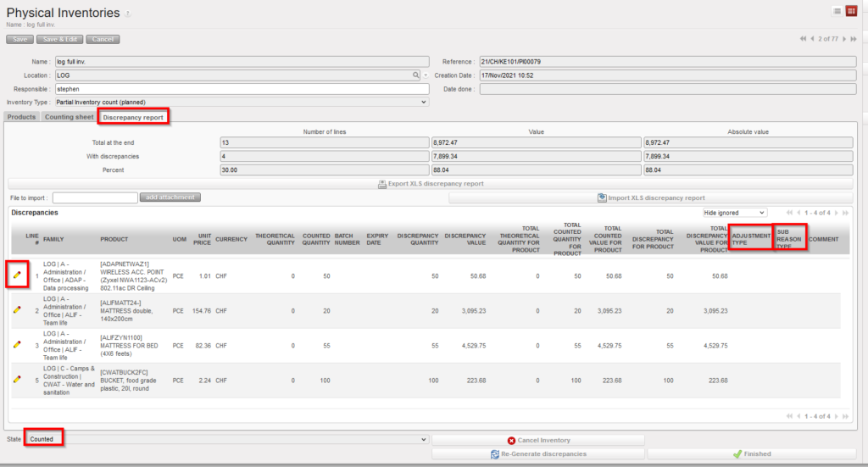This screenshot has height=467, width=868.
Task: Mark the inventory as Finished
Action: pos(751,453)
